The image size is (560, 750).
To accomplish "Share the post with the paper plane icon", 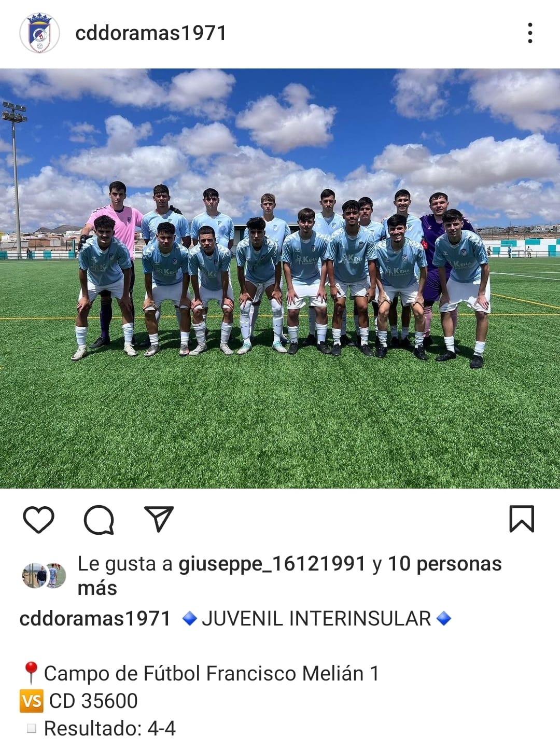I will pos(159,519).
